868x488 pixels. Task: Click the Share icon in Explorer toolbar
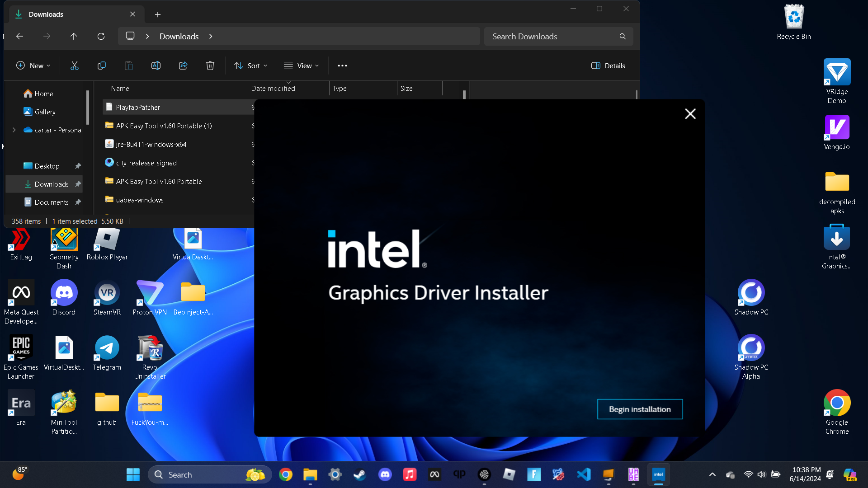(183, 66)
